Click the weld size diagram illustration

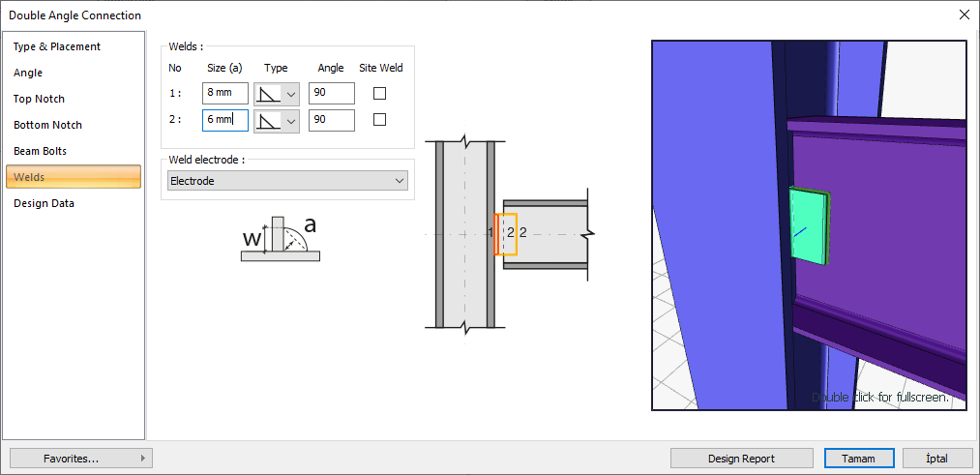[279, 240]
